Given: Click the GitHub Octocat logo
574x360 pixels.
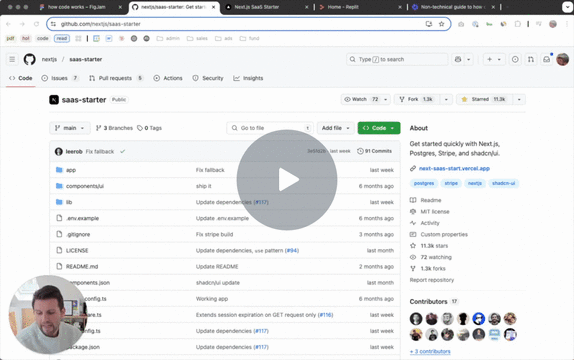Looking at the screenshot, I should click(30, 59).
